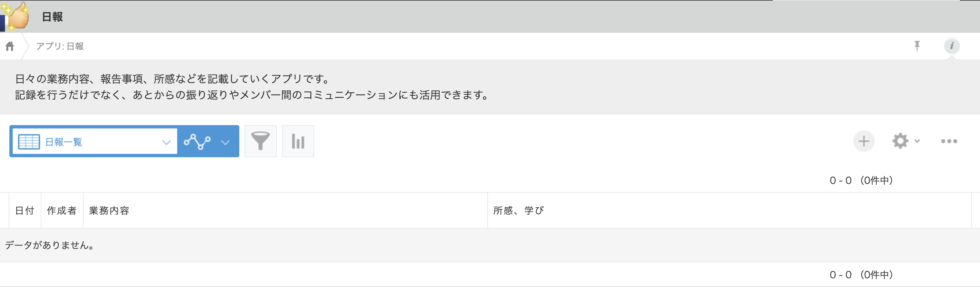This screenshot has height=287, width=980.
Task: Open the three-dot options menu
Action: click(x=949, y=141)
